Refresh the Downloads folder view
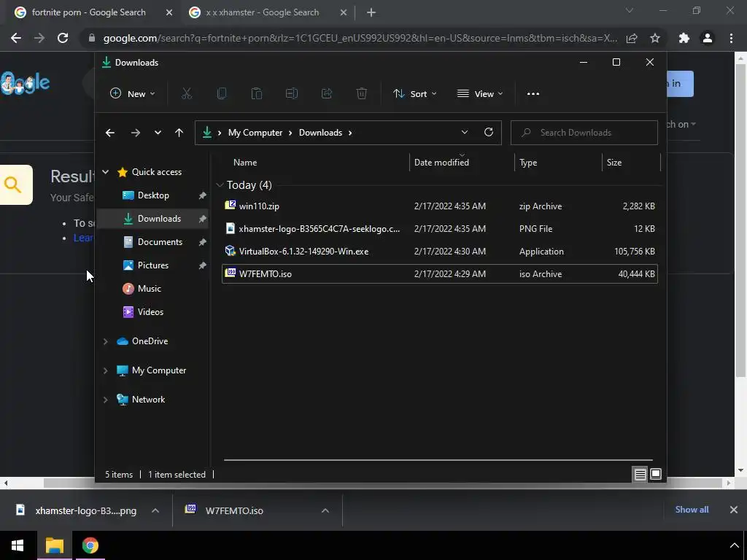 click(488, 132)
